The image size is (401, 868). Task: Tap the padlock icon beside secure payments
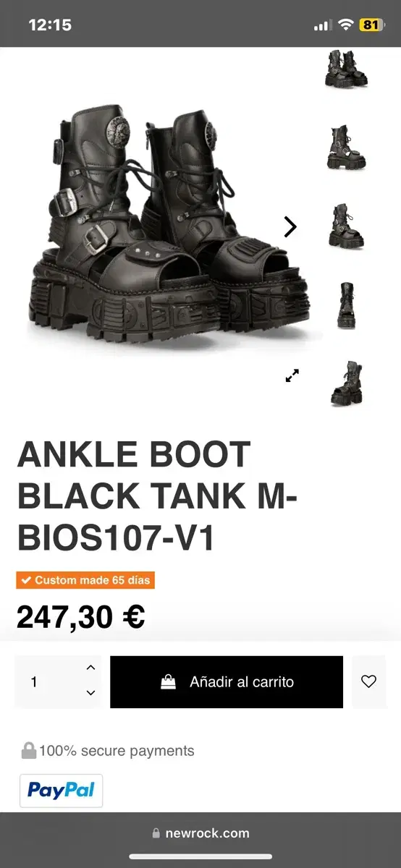[28, 751]
